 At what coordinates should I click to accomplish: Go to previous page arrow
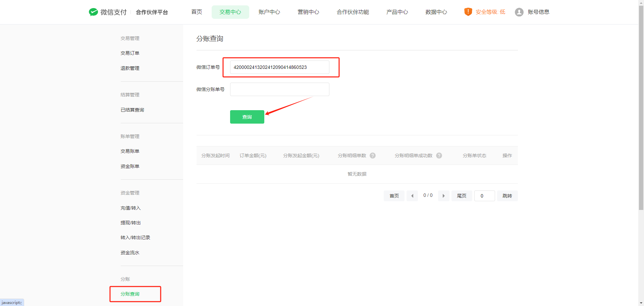coord(412,196)
